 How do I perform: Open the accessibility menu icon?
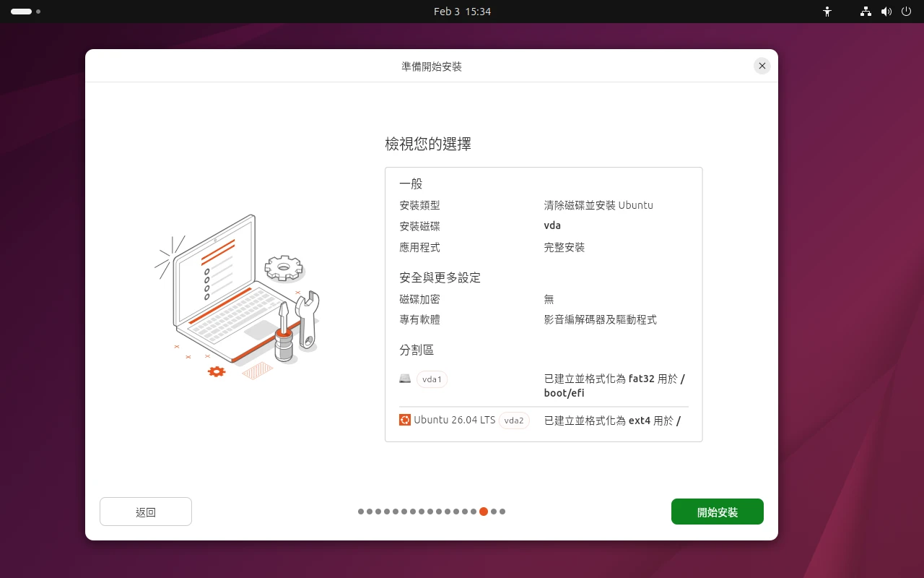pos(827,12)
